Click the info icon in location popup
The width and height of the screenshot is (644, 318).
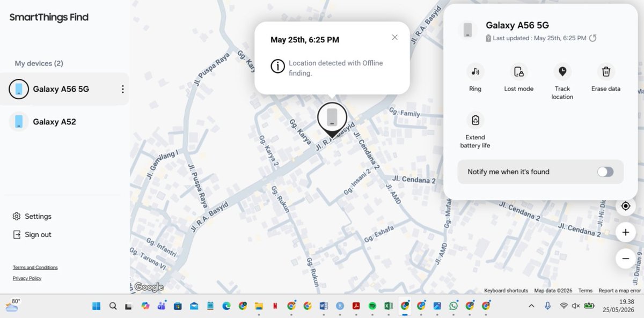pyautogui.click(x=277, y=66)
